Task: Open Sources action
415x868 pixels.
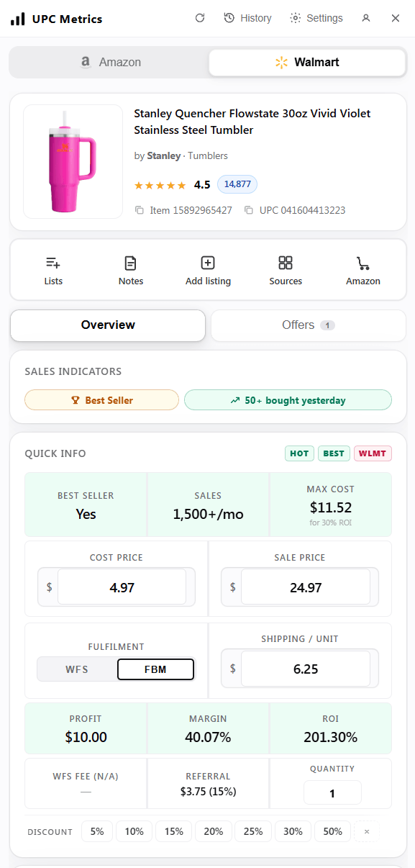Action: tap(286, 270)
